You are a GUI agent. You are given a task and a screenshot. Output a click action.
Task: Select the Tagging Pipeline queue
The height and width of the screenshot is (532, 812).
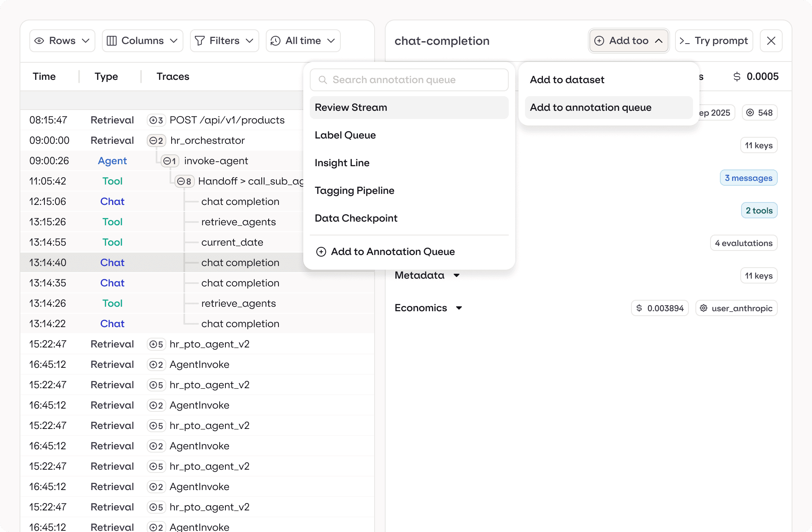354,191
